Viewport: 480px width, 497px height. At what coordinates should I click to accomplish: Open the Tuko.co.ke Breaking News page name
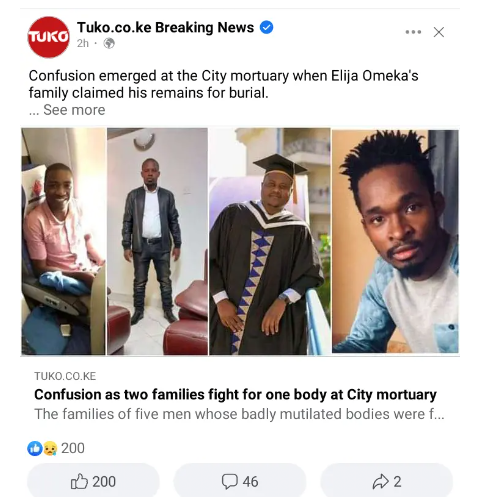165,27
